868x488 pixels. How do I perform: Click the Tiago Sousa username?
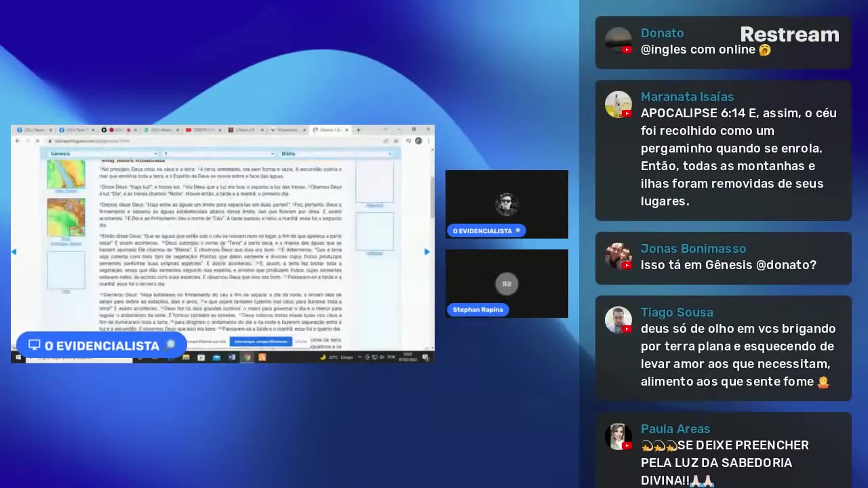[x=677, y=312]
